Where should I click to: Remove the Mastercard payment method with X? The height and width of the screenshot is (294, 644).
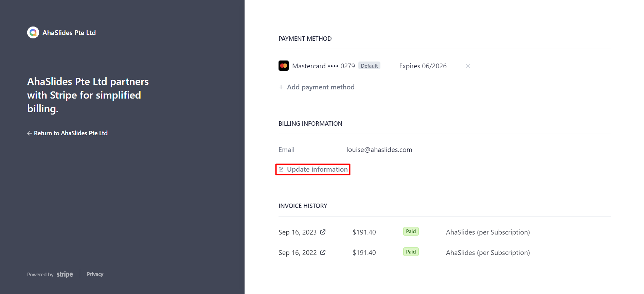[x=468, y=66]
